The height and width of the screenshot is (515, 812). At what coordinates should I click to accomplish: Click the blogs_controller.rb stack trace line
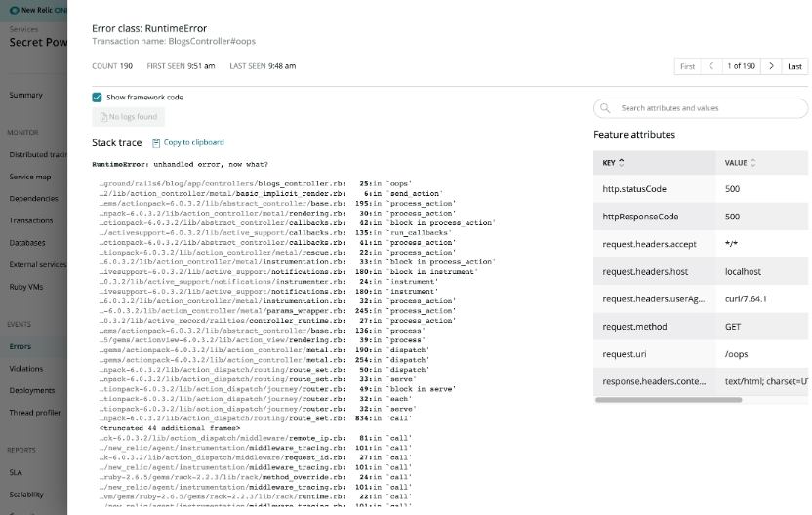pyautogui.click(x=256, y=183)
